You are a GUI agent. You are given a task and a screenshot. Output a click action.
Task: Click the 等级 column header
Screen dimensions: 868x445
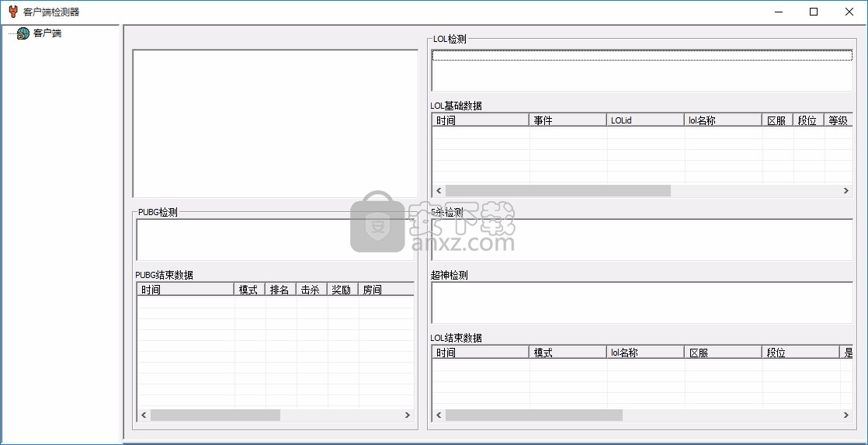(838, 120)
